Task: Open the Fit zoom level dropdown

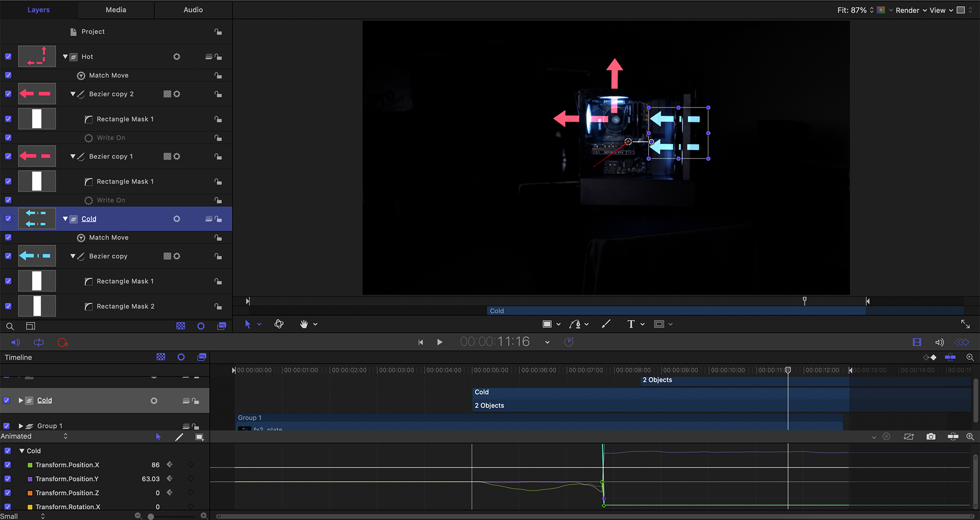Action: [871, 10]
